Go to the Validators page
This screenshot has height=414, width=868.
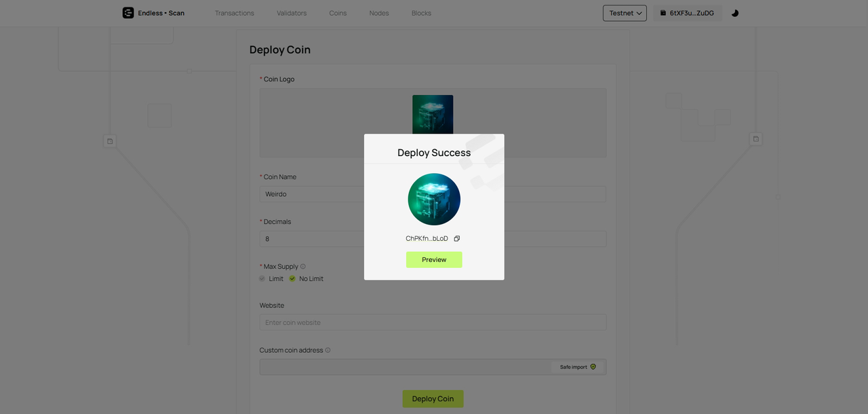(x=292, y=13)
